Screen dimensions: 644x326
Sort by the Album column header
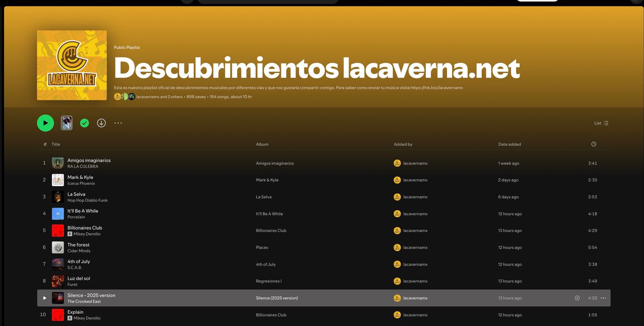coord(262,144)
